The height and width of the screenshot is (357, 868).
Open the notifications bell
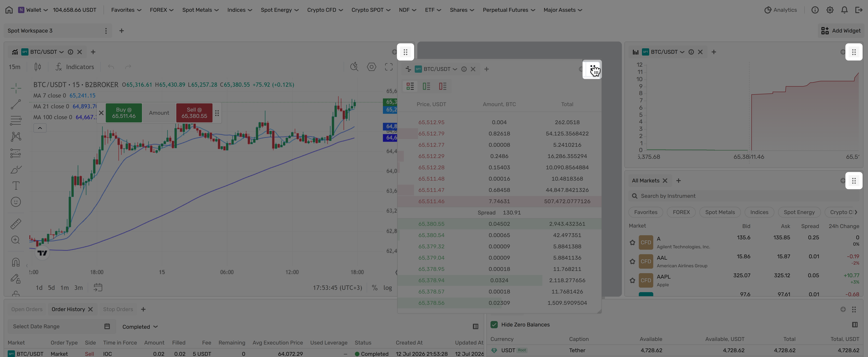[x=844, y=10]
